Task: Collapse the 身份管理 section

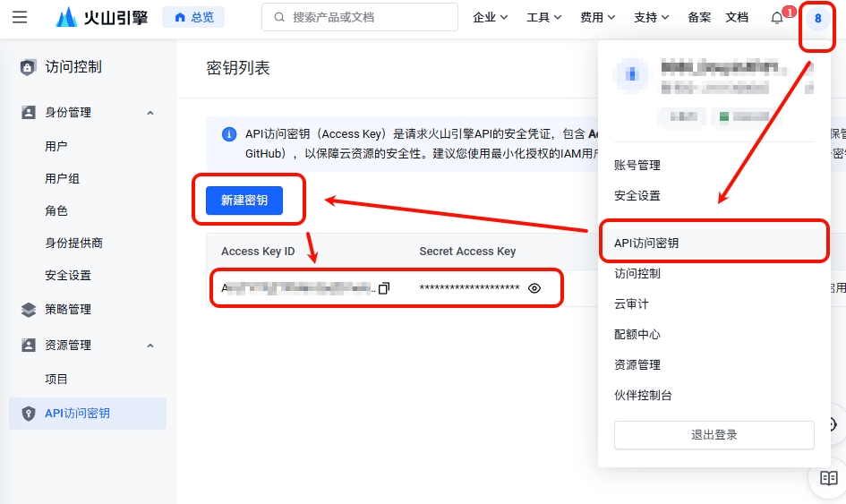Action: (150, 113)
